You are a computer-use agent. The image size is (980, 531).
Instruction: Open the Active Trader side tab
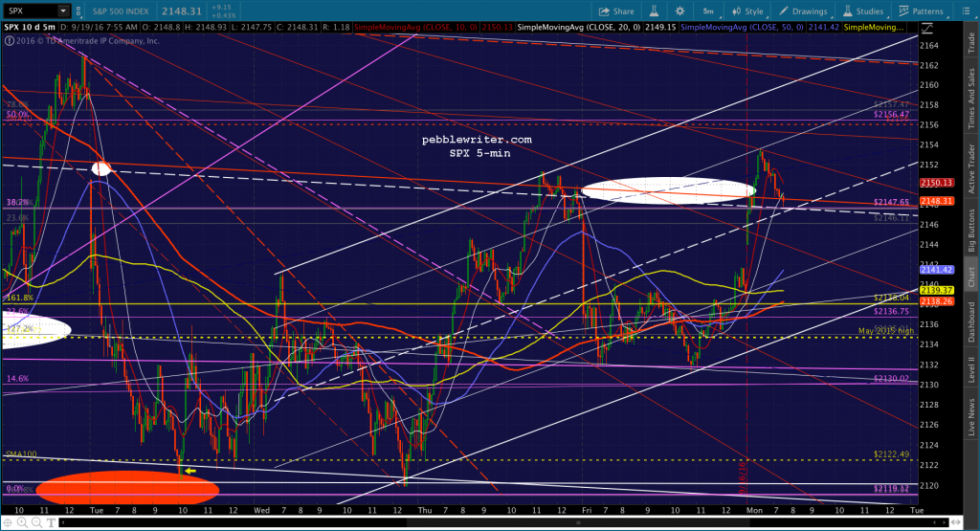[972, 168]
